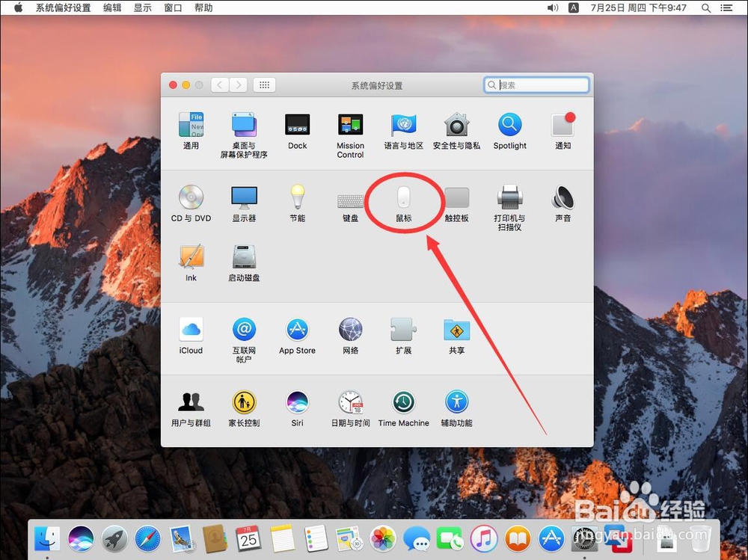Go back with the toolbar back arrow
The height and width of the screenshot is (560, 748).
coord(220,85)
